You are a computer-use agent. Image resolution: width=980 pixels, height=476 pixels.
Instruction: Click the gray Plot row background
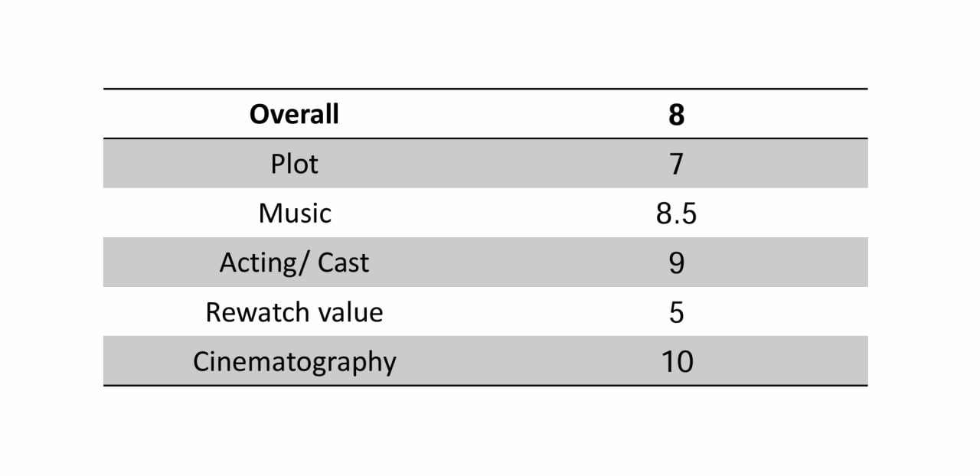[485, 164]
